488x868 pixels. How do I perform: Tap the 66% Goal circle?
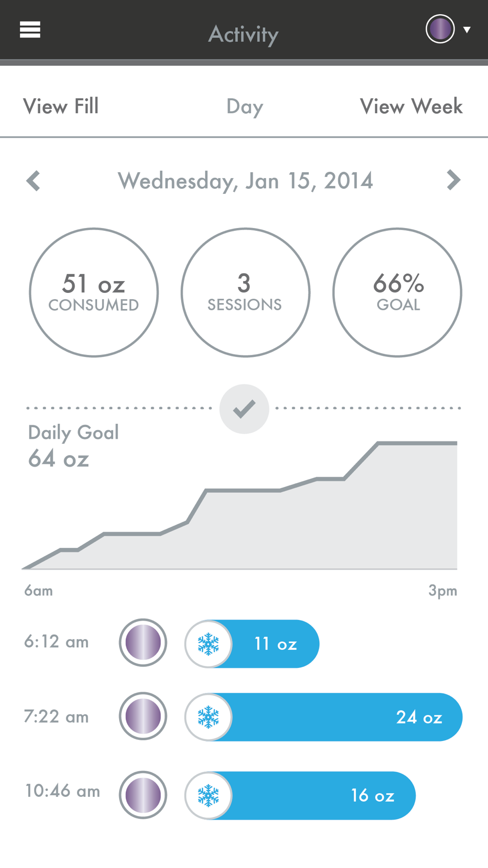[x=397, y=292]
